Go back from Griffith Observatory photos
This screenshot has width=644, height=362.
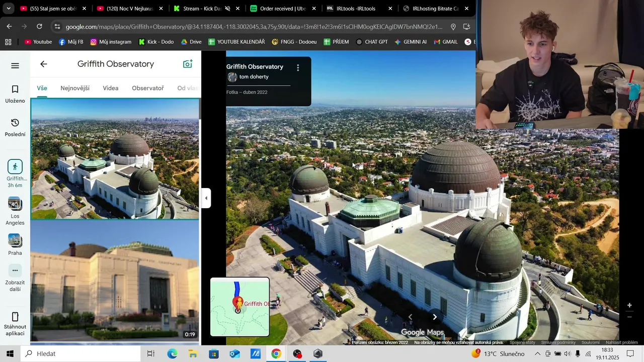pos(44,64)
